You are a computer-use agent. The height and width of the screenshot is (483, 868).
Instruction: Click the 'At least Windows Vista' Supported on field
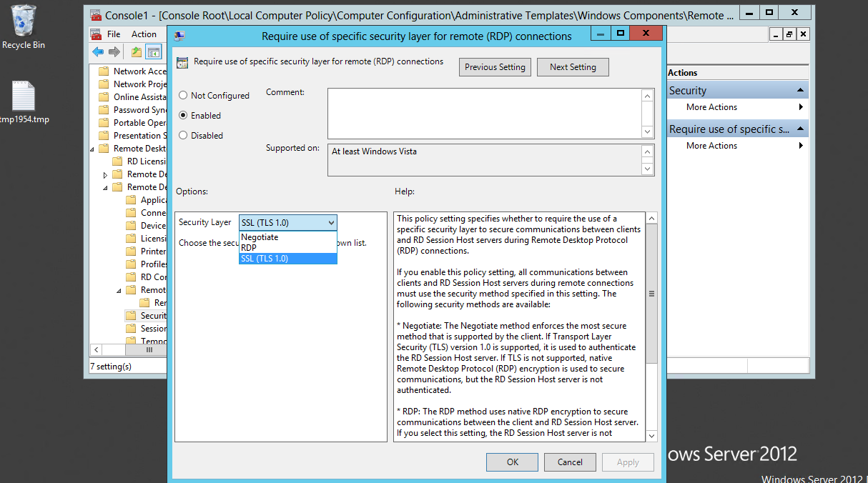[485, 160]
